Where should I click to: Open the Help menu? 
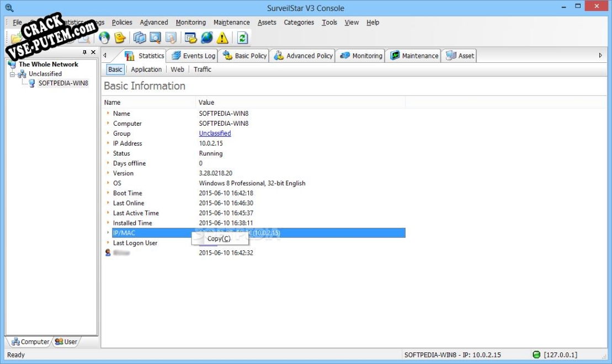coord(372,22)
